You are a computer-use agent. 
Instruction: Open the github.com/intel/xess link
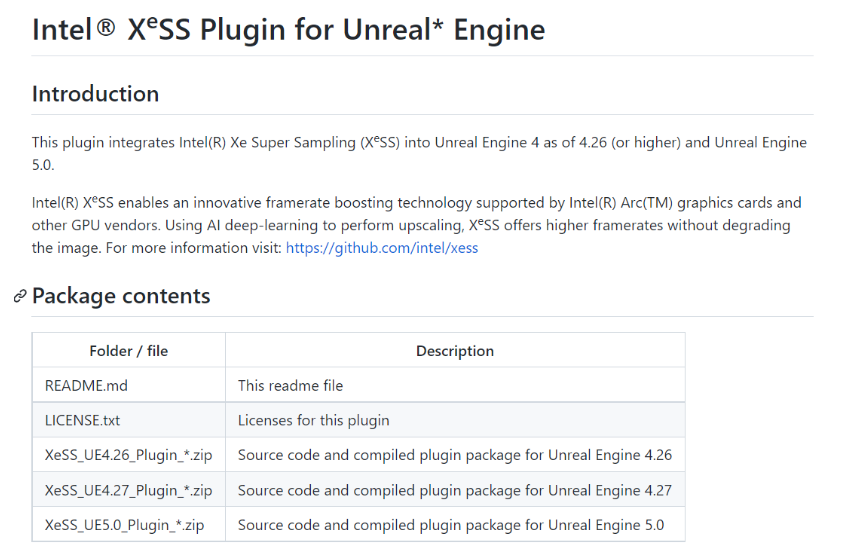pos(382,248)
